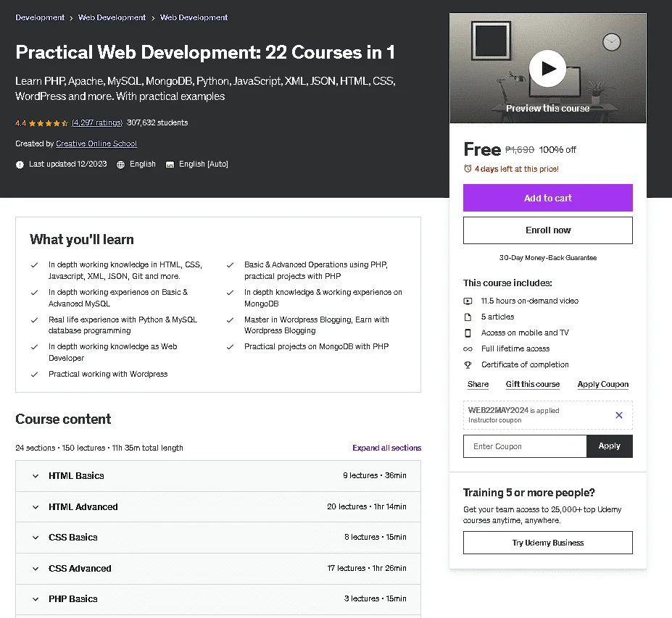672x618 pixels.
Task: Expand the HTML Basics section
Action: coord(218,476)
